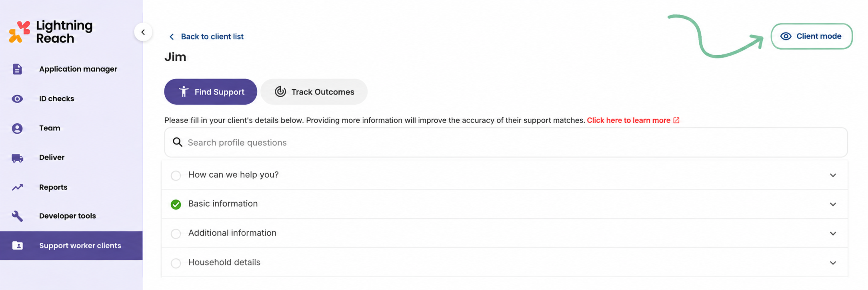Go back to client list
The height and width of the screenshot is (290, 868).
click(x=206, y=37)
